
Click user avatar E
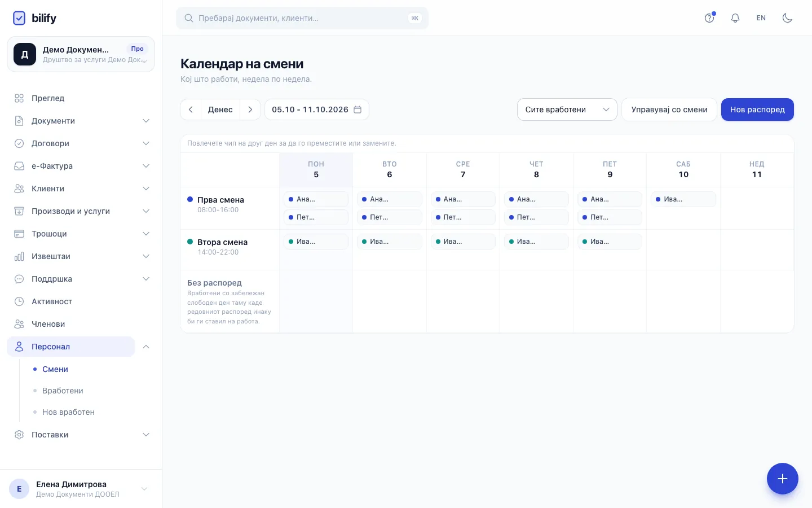(x=19, y=489)
